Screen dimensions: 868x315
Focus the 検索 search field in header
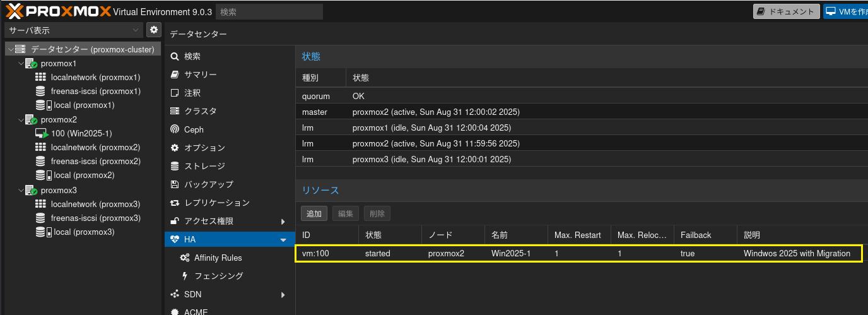click(269, 11)
